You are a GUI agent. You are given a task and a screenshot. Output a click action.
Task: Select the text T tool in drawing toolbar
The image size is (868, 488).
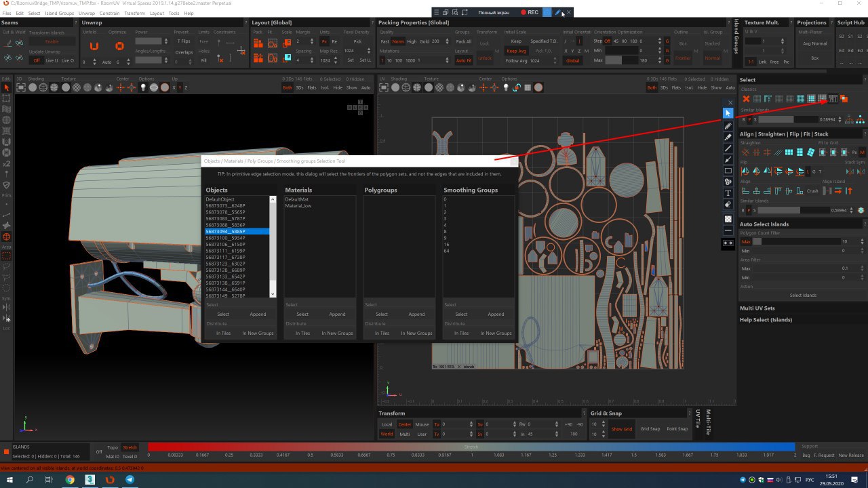728,193
